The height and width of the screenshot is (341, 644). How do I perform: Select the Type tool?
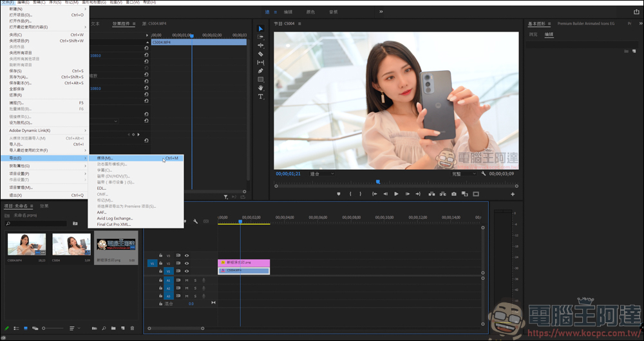(x=260, y=97)
